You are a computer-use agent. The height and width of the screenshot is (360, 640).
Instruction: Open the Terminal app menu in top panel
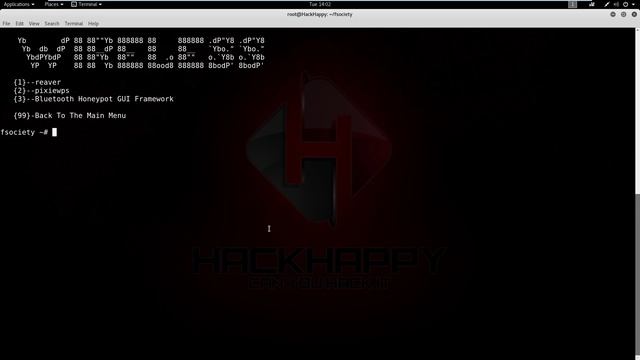coord(87,4)
